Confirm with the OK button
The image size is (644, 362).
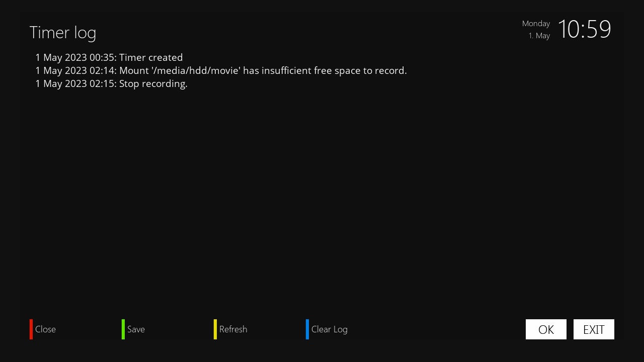[546, 329]
